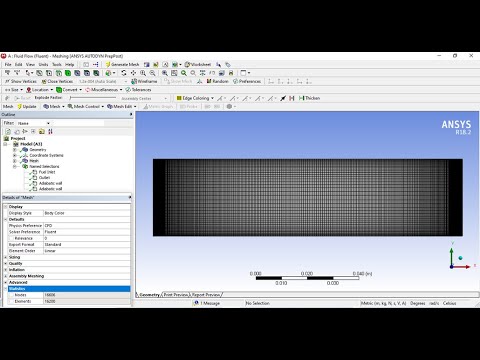Expand the Mesh tree node
The image size is (480, 360).
pos(15,161)
